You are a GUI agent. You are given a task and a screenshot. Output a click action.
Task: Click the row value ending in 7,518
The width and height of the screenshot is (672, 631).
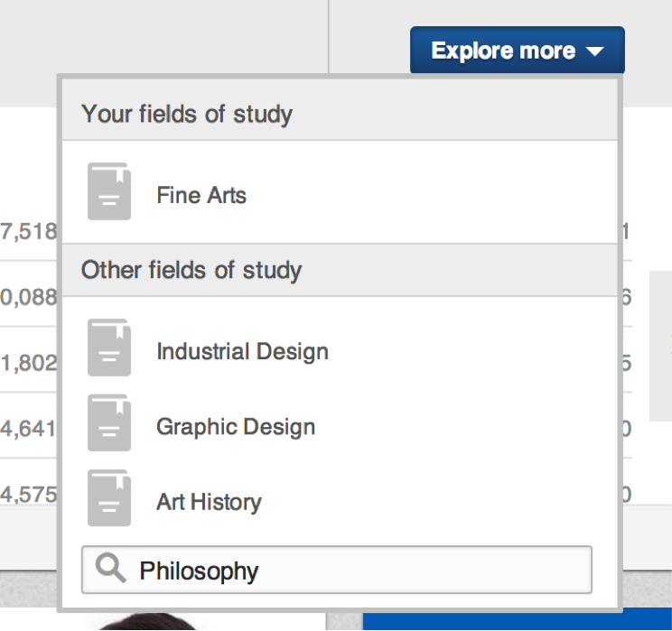point(29,231)
